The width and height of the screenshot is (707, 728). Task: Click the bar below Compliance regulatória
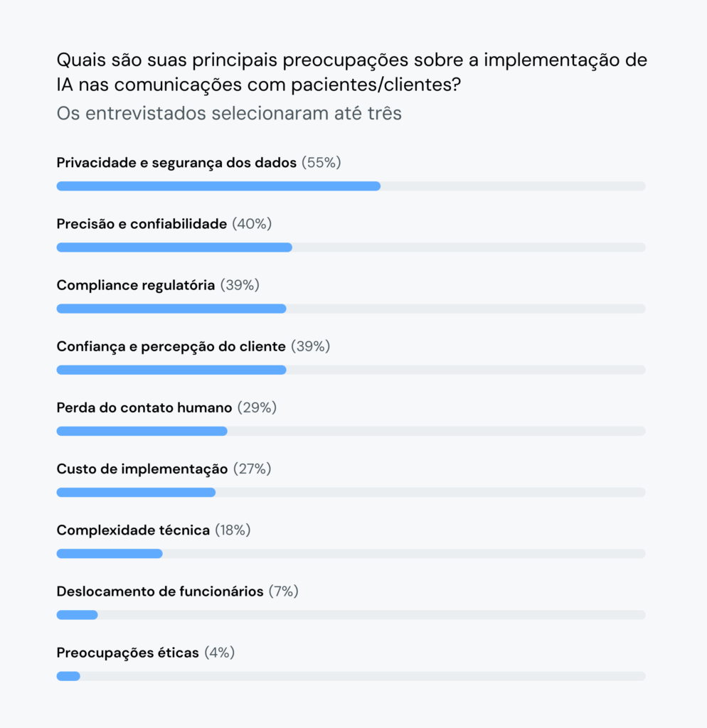[171, 309]
